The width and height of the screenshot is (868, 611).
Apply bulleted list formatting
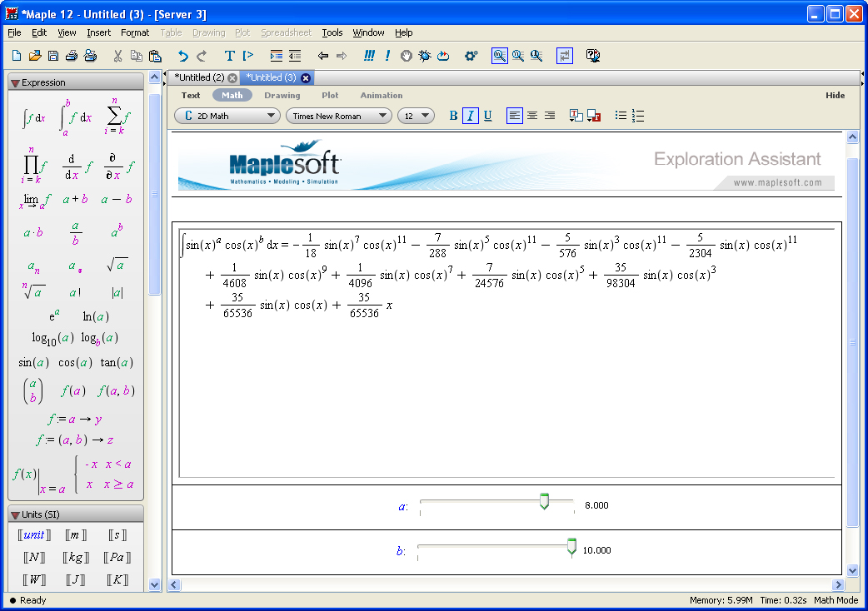pos(621,116)
